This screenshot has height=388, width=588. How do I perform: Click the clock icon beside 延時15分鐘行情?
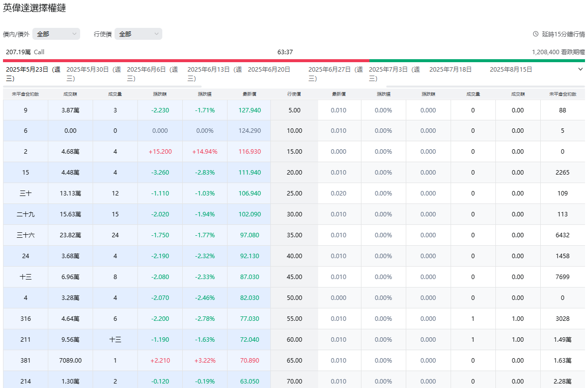(x=536, y=34)
